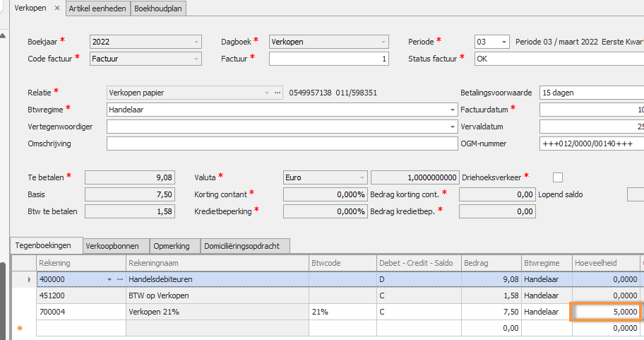Switch to the Verkoopbonnen tab
Viewport: 644px width, 340px height.
coord(117,246)
